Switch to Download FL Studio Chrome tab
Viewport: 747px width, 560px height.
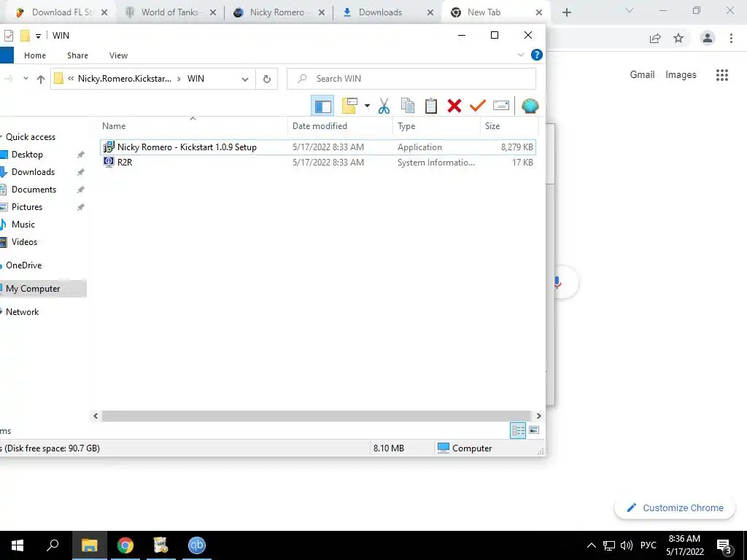pos(61,12)
